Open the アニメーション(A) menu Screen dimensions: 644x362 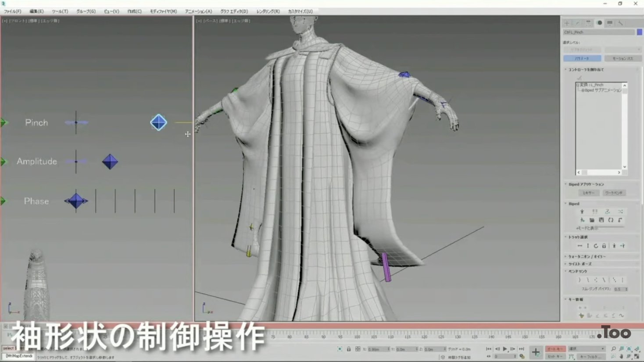tap(198, 11)
